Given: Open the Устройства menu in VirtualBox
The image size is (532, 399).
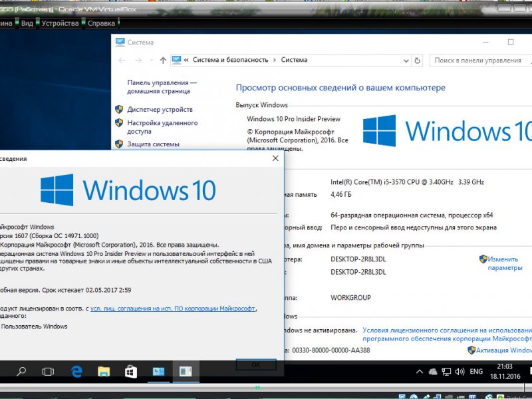Looking at the screenshot, I should coord(60,23).
